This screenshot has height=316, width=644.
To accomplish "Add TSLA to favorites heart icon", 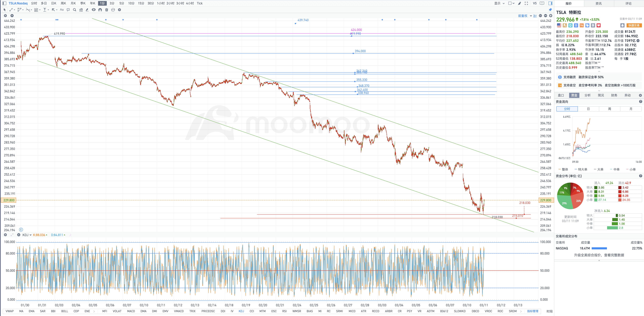I will point(598,25).
